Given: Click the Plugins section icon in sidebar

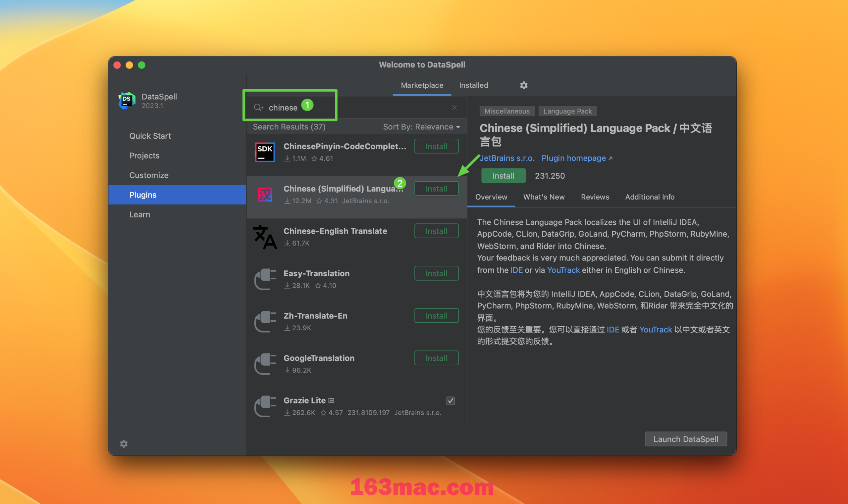Looking at the screenshot, I should click(143, 194).
